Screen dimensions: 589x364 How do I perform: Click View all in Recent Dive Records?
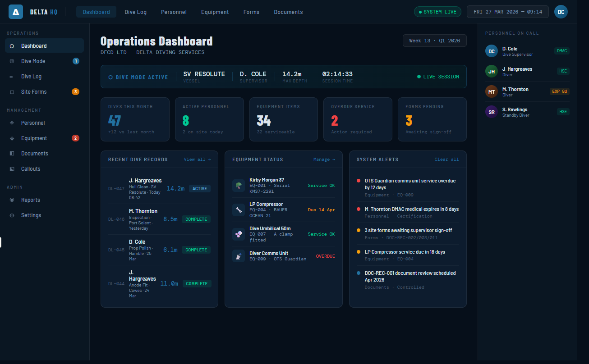tap(198, 159)
